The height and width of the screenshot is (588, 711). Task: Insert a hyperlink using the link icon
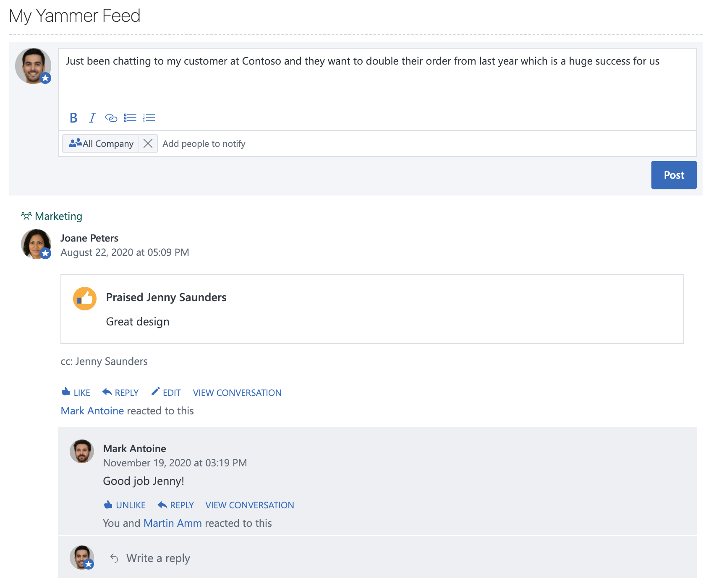111,118
